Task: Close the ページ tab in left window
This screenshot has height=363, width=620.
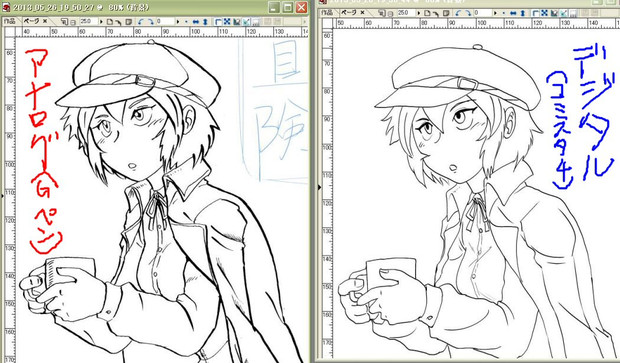Action: coord(45,21)
